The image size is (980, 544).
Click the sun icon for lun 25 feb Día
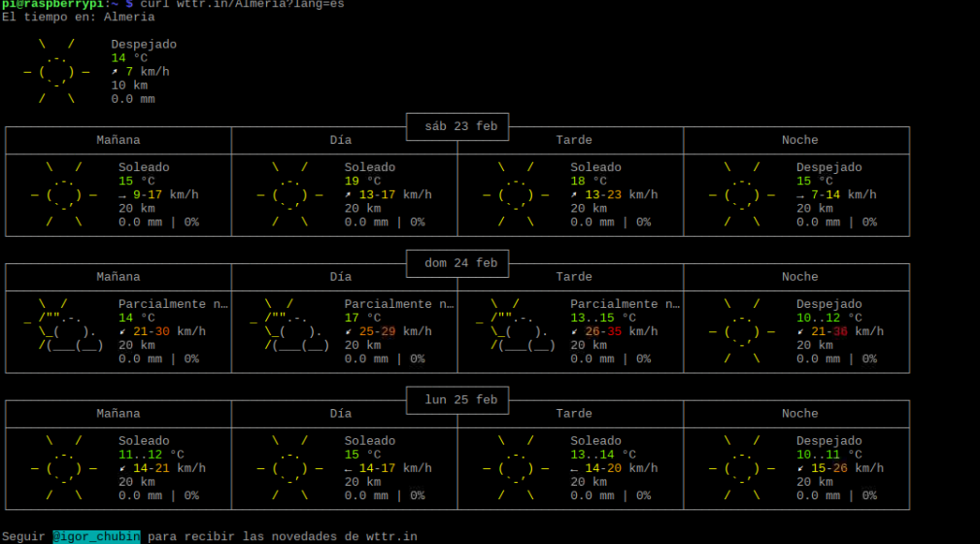click(289, 468)
